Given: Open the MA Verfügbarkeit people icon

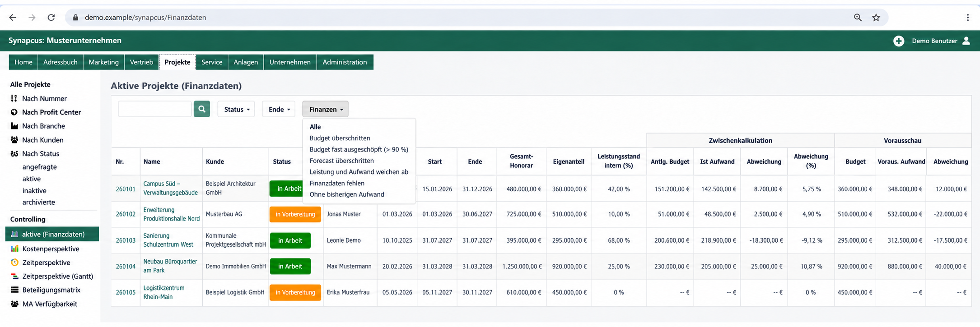Looking at the screenshot, I should tap(14, 304).
